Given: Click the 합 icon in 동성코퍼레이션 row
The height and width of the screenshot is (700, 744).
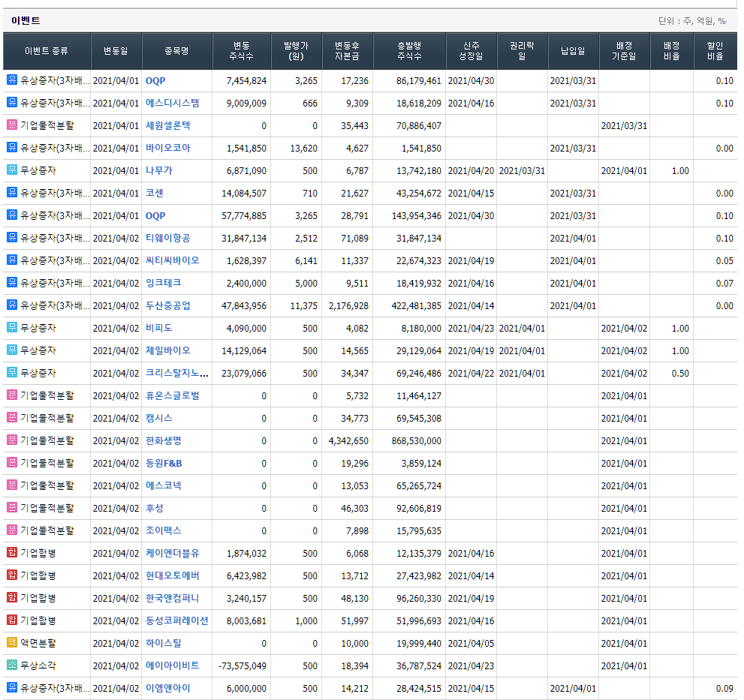Looking at the screenshot, I should (12, 620).
